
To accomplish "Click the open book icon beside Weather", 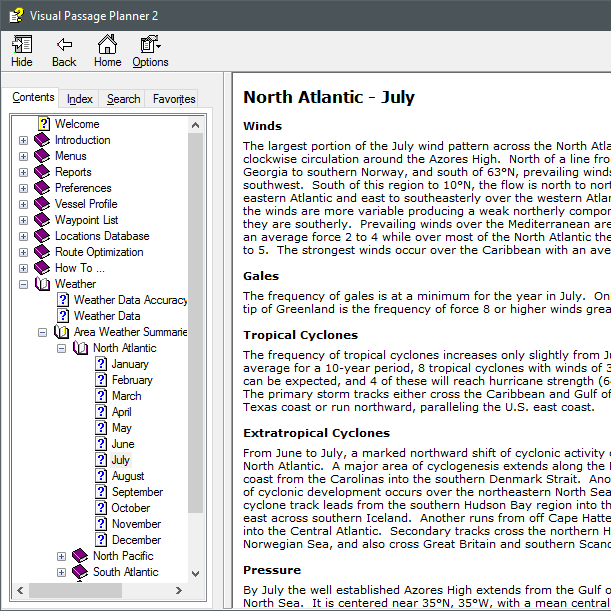I will click(42, 284).
